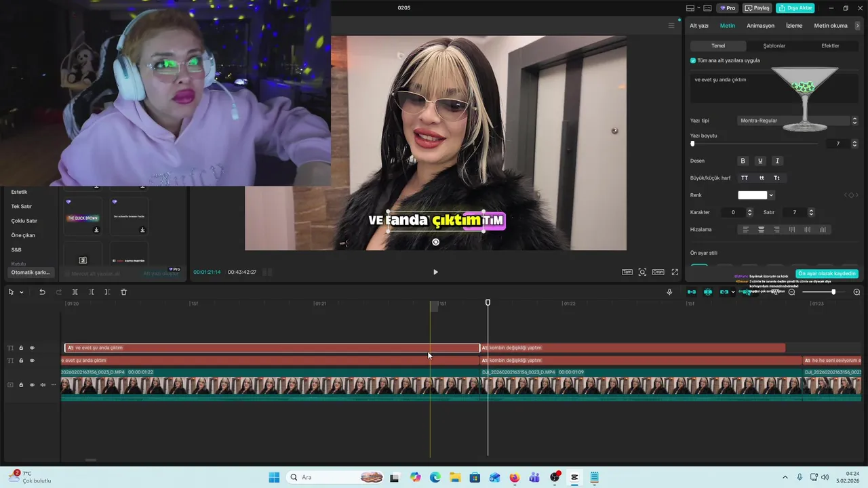
Task: Delete the selected clip with trash icon
Action: (x=123, y=292)
